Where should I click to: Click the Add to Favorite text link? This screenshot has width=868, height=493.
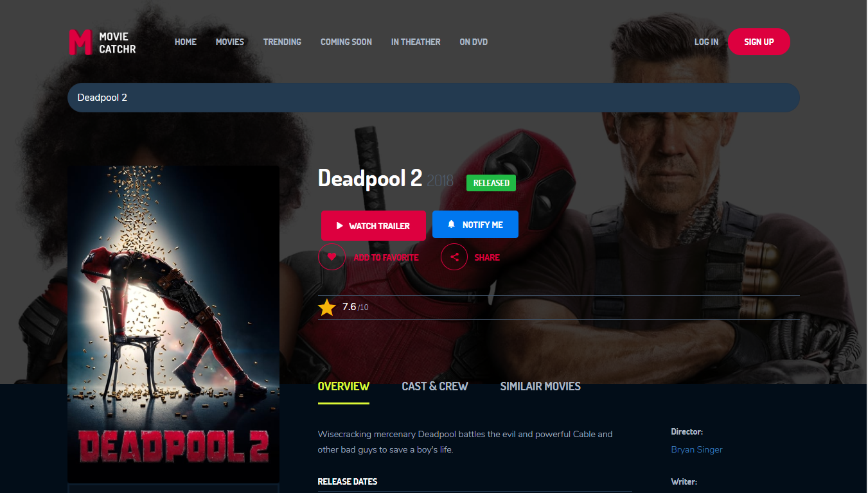(x=386, y=257)
